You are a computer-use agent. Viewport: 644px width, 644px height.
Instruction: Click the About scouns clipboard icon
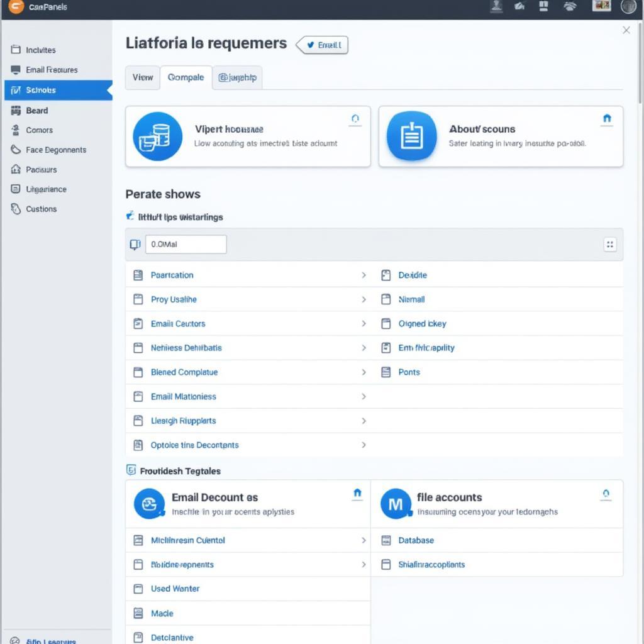point(411,136)
